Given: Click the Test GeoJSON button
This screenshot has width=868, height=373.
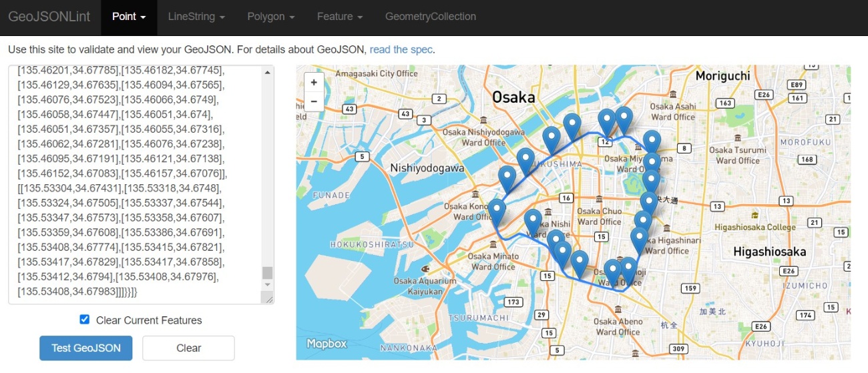Looking at the screenshot, I should pyautogui.click(x=86, y=348).
